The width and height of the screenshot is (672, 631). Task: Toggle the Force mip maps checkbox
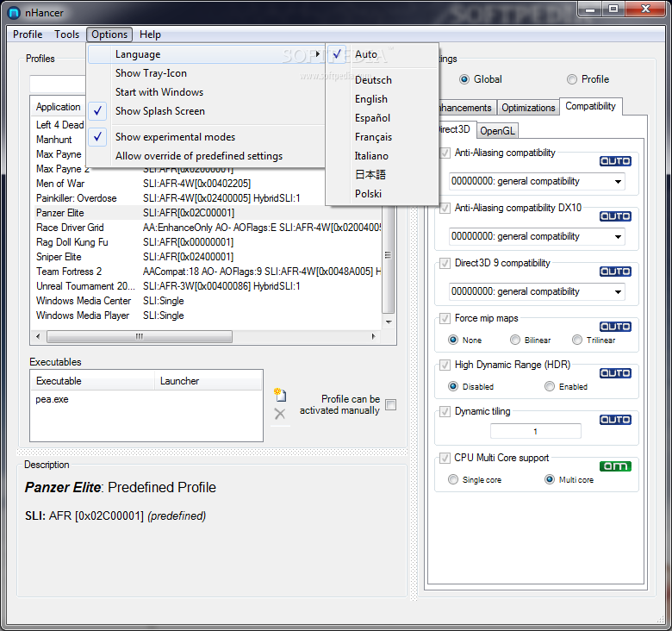445,318
